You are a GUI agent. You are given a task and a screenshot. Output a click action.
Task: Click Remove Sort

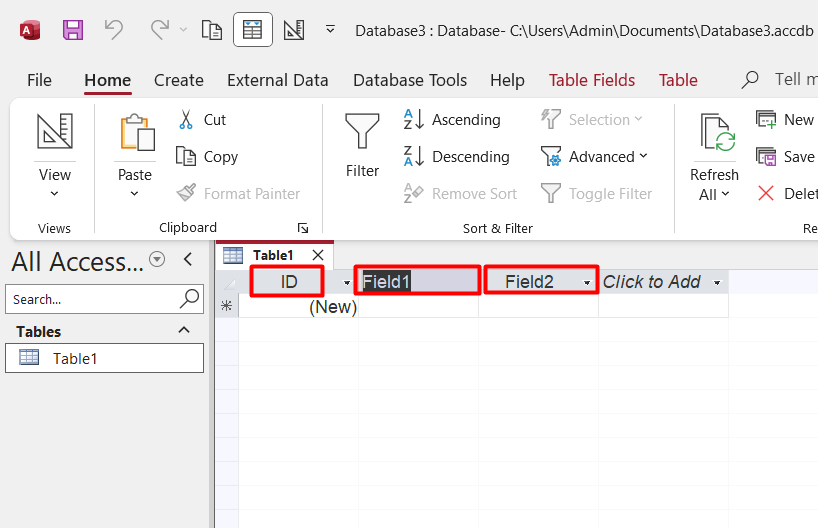pyautogui.click(x=460, y=194)
